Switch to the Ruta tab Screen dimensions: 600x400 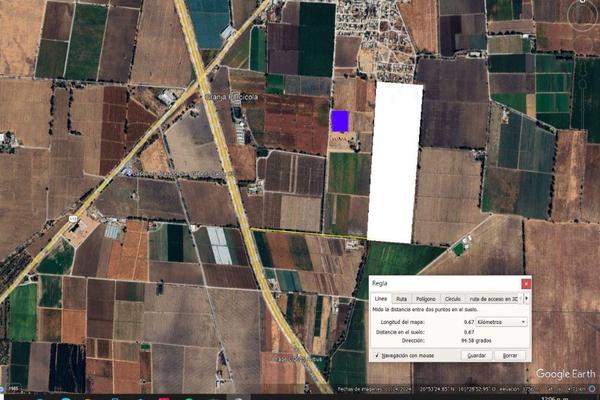[401, 298]
